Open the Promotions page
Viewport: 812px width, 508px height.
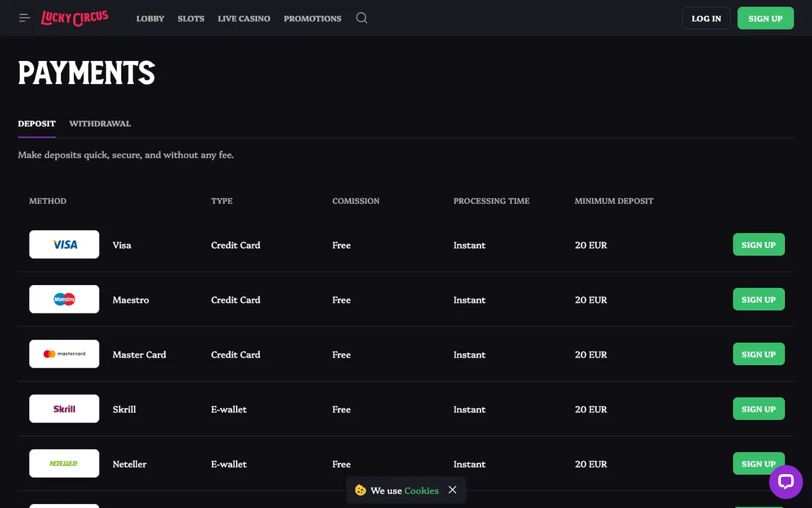tap(313, 19)
